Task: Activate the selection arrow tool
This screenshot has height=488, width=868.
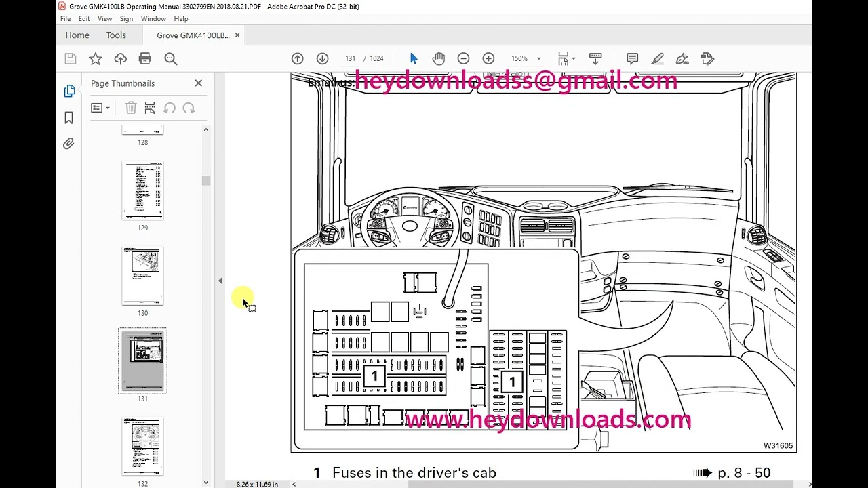Action: [x=414, y=59]
